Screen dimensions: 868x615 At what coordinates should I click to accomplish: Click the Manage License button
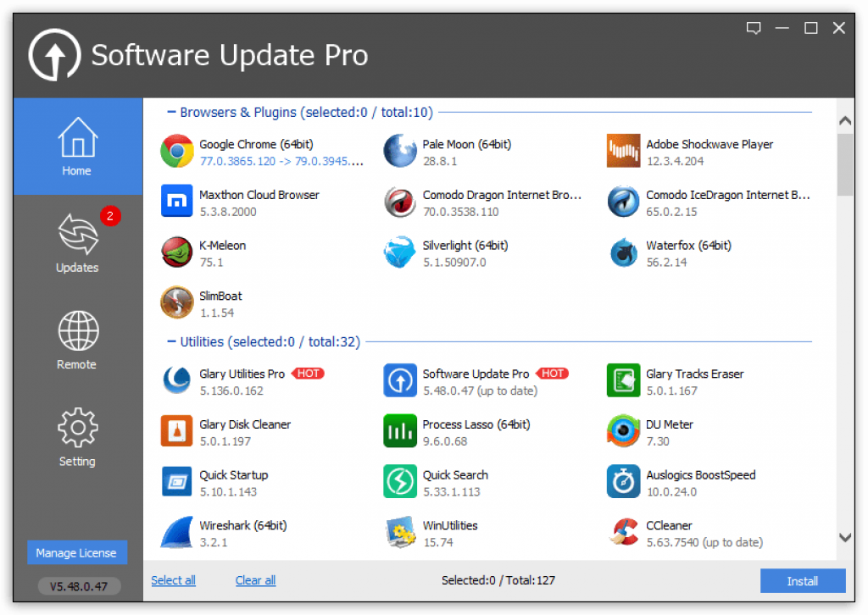pos(77,552)
